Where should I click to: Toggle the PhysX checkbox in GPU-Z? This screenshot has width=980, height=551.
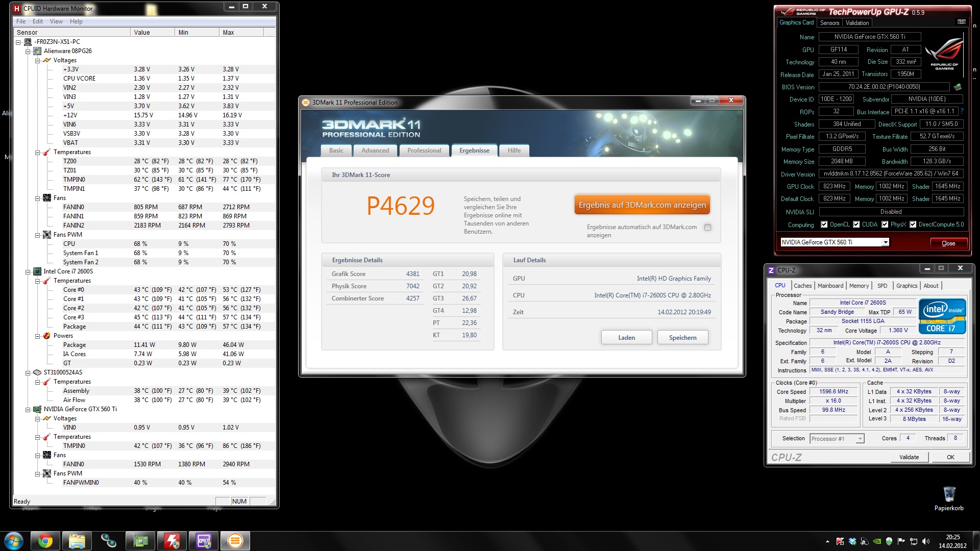tap(885, 224)
